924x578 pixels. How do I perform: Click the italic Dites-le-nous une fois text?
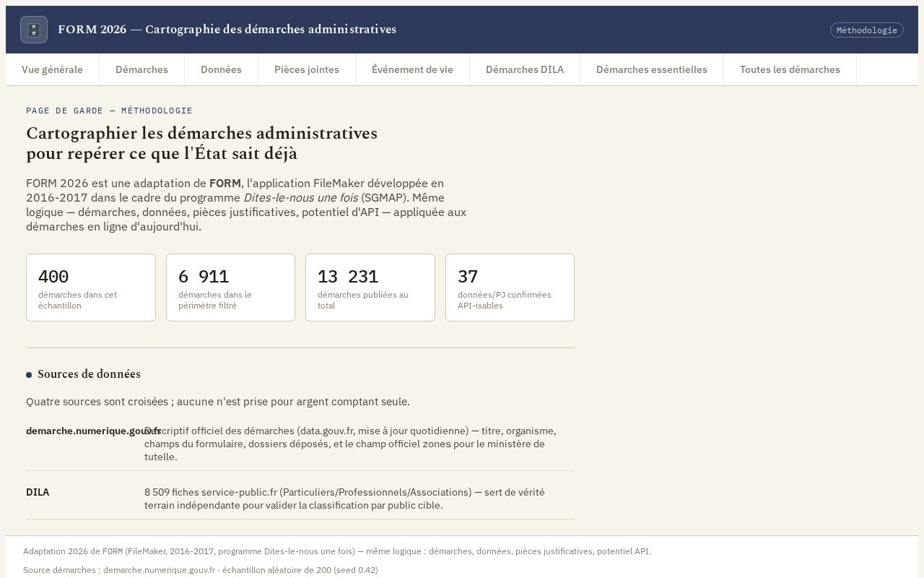pyautogui.click(x=300, y=197)
